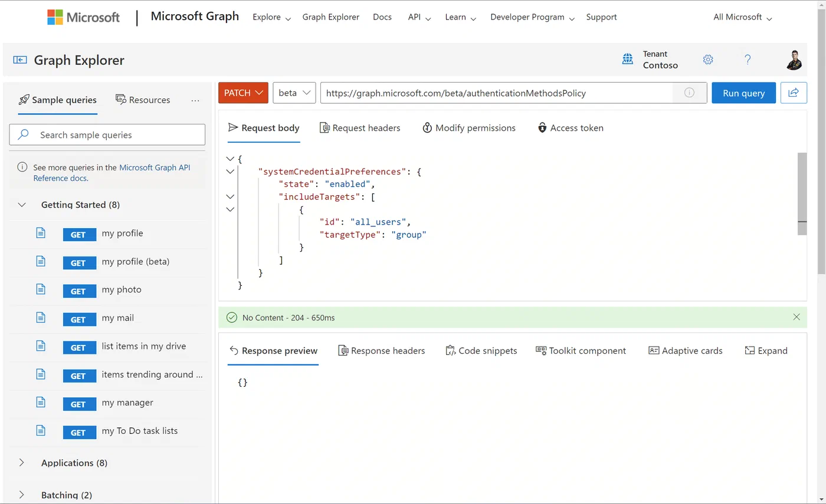The height and width of the screenshot is (504, 826).
Task: Click the info icon in See more queries note
Action: tap(22, 167)
